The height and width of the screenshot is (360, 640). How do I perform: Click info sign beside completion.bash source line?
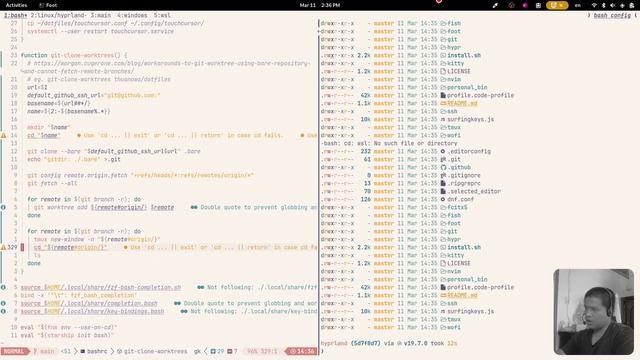point(3,303)
